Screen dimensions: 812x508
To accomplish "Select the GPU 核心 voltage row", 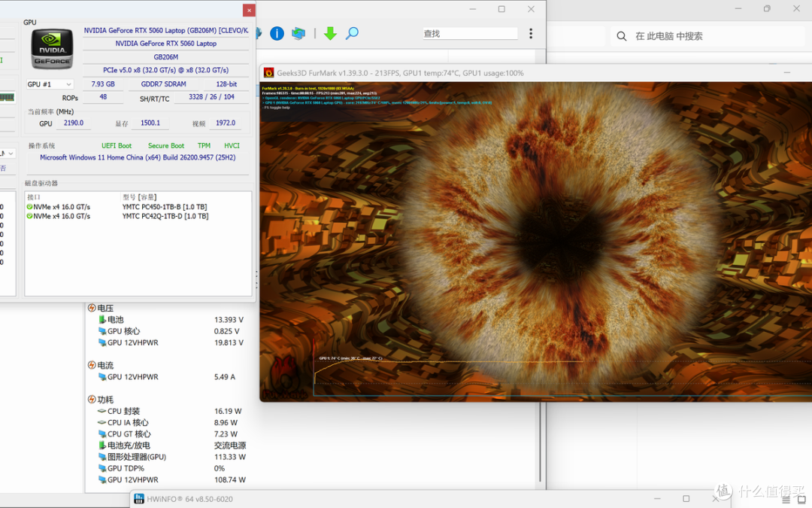I will pyautogui.click(x=169, y=331).
